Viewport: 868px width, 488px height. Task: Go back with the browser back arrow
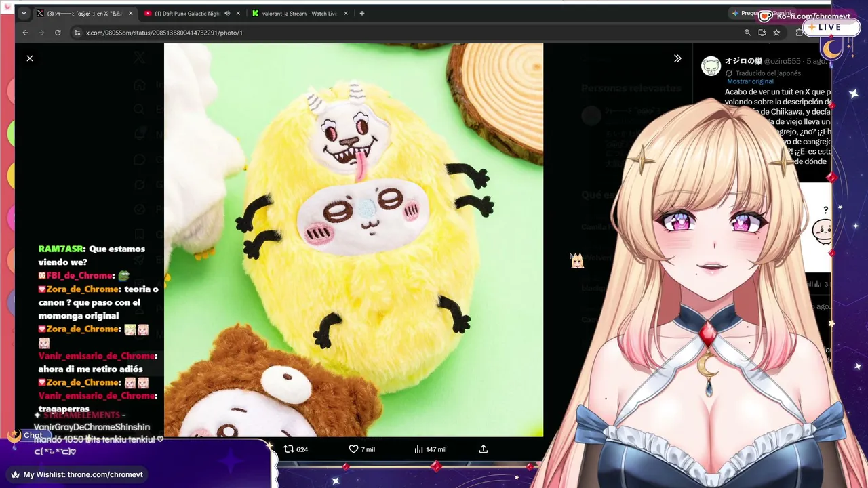click(x=25, y=33)
